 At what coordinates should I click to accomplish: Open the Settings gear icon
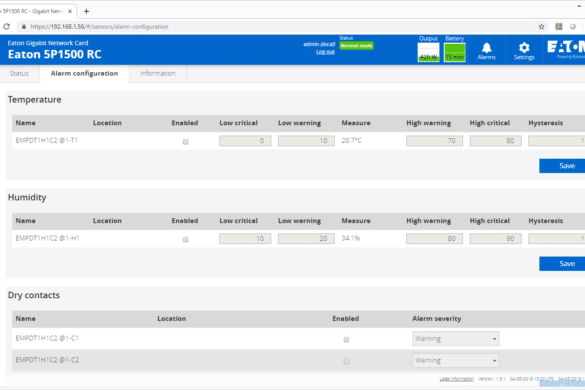tap(524, 51)
